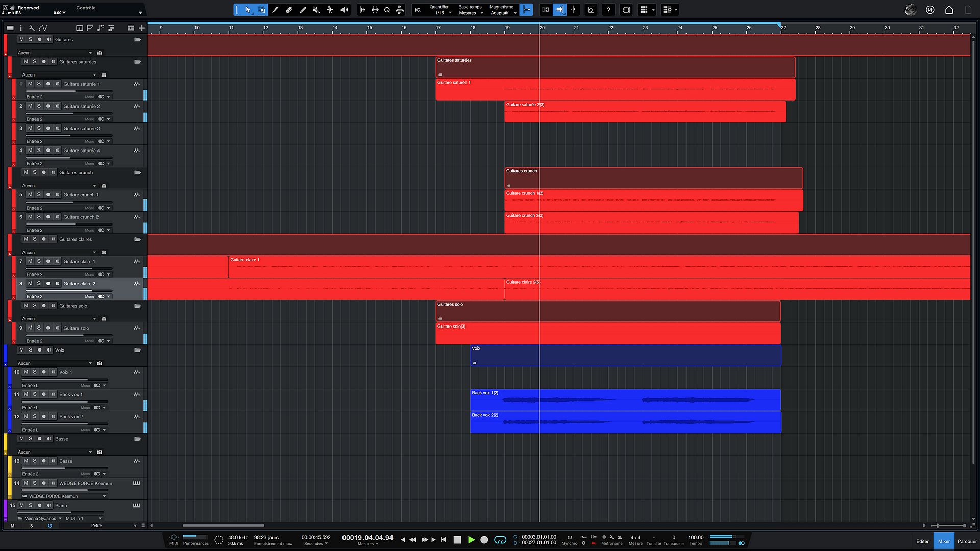The height and width of the screenshot is (551, 980).
Task: Switch to the Mixer tab at bottom right
Action: [944, 541]
